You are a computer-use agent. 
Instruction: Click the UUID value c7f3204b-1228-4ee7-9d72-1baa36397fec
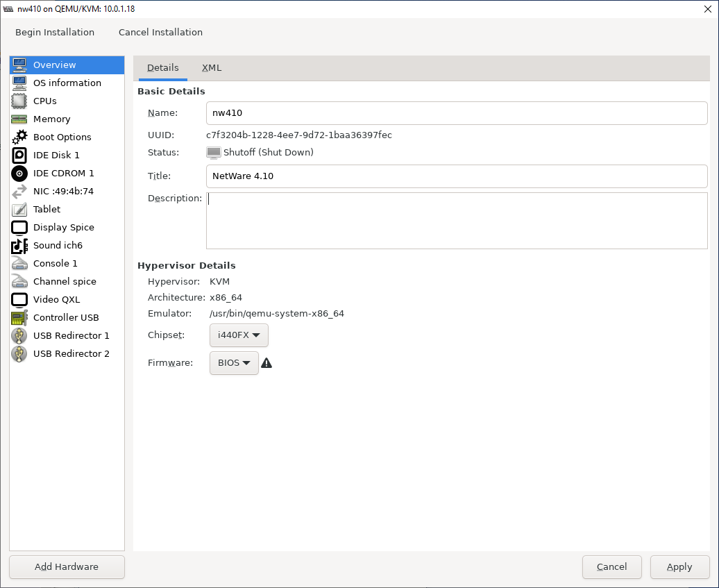click(299, 135)
